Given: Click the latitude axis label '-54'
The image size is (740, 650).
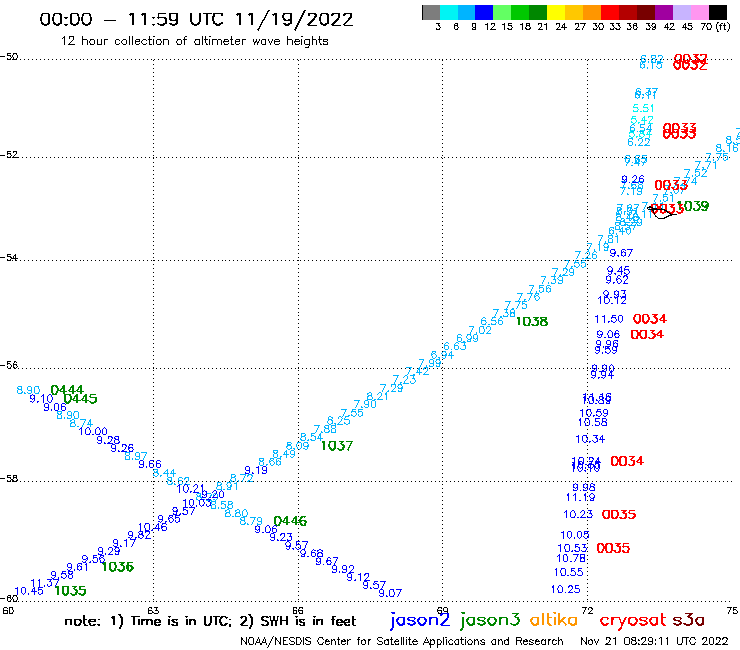Looking at the screenshot, I should tap(9, 258).
